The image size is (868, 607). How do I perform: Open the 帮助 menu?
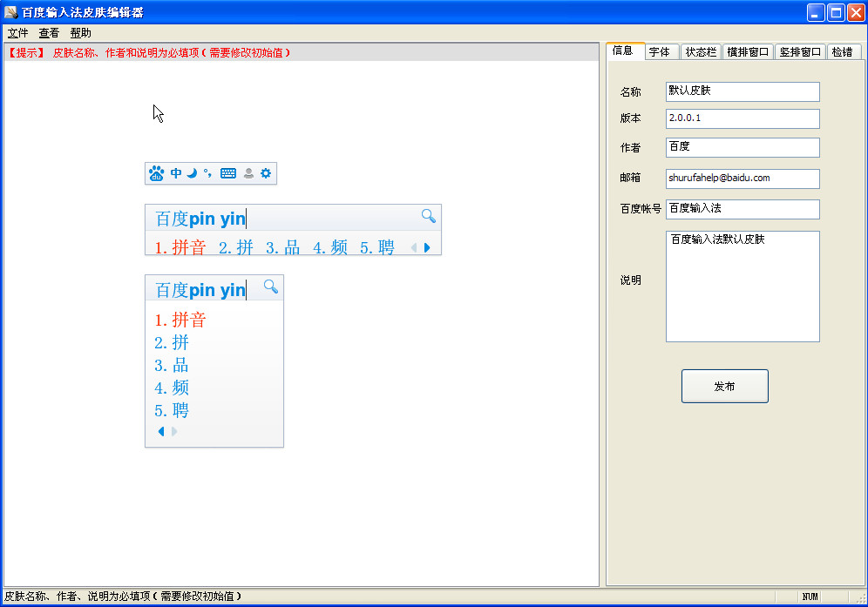81,33
